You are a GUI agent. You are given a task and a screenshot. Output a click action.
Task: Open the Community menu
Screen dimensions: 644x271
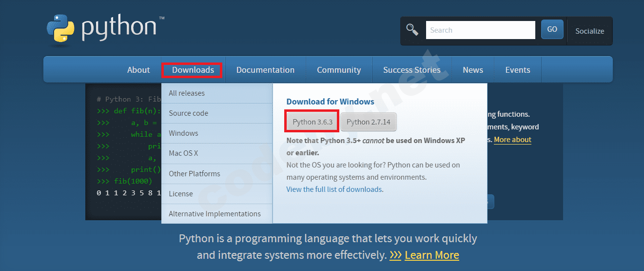(x=339, y=70)
